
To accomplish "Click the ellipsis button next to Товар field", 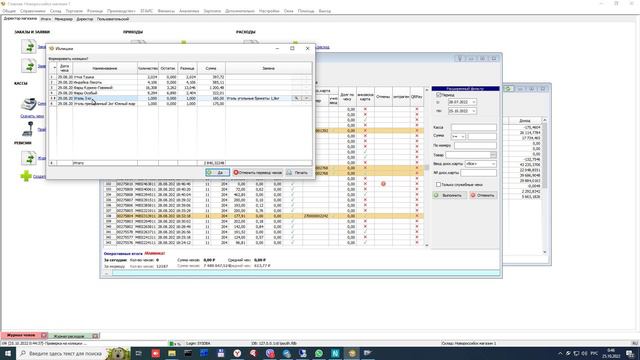I will coord(493,155).
